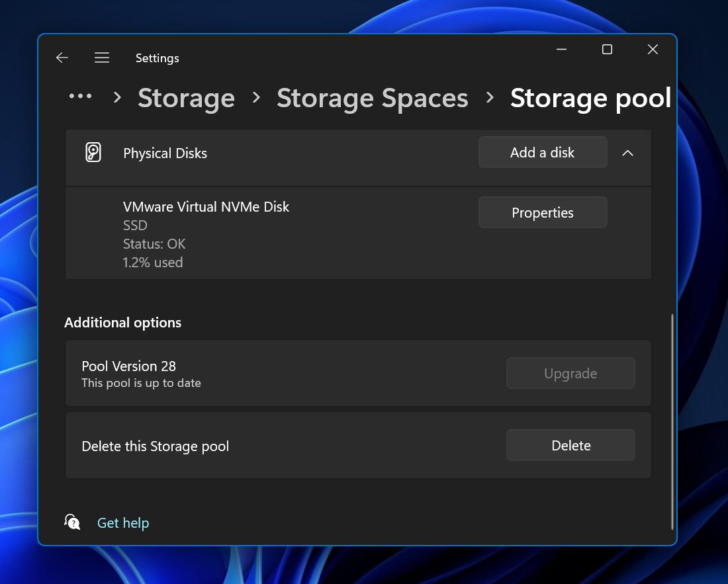Click the Storage pool breadcrumb label
The image size is (728, 584).
(590, 97)
